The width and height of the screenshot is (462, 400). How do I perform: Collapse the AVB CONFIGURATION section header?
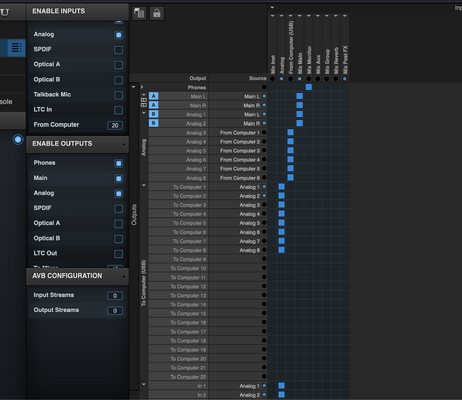(x=77, y=276)
